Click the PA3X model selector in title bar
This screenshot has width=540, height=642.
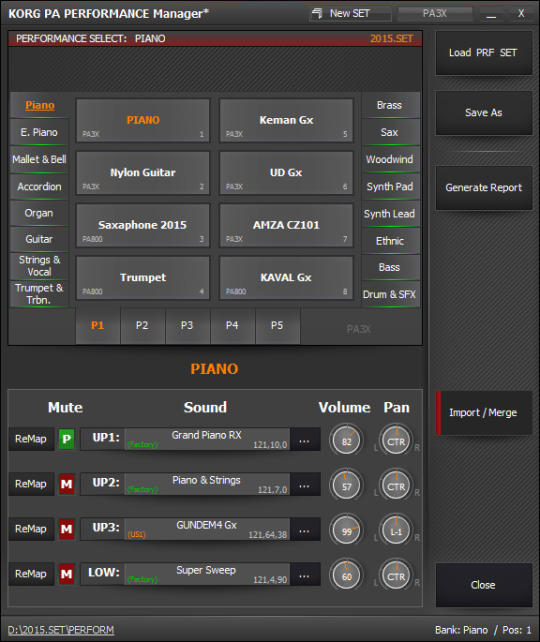pyautogui.click(x=435, y=14)
